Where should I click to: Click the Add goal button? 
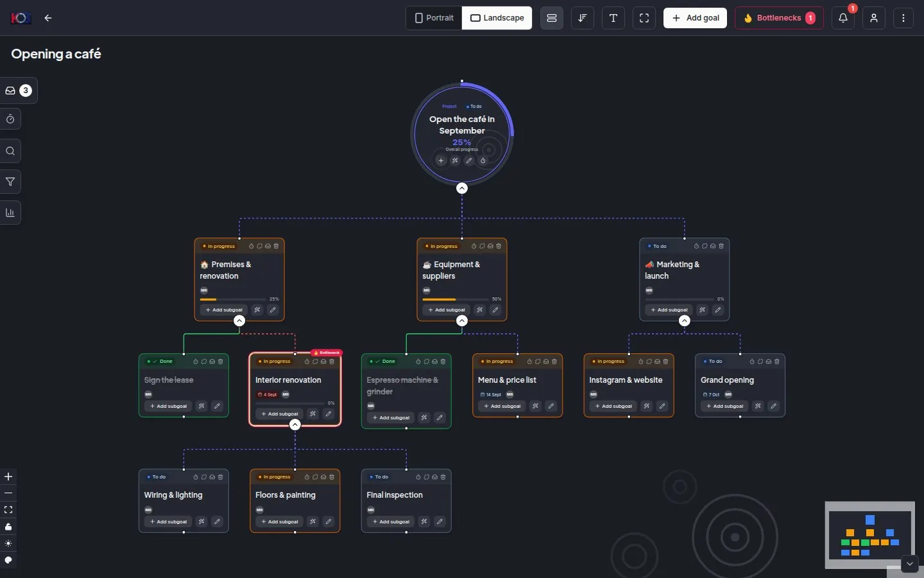coord(696,18)
